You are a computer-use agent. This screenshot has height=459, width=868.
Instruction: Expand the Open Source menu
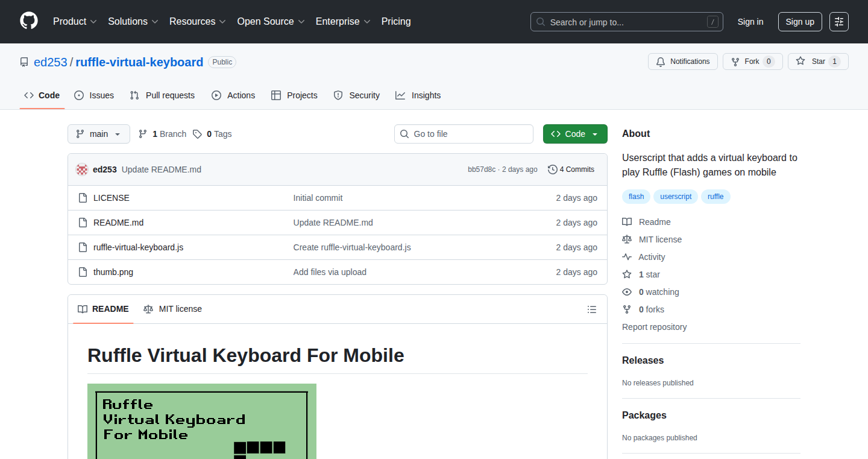pyautogui.click(x=271, y=22)
